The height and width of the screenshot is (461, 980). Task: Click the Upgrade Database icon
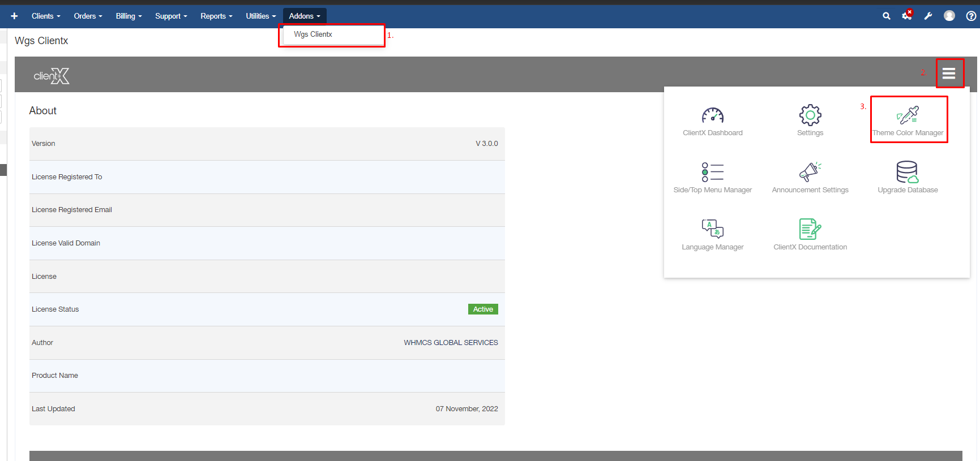pos(908,173)
